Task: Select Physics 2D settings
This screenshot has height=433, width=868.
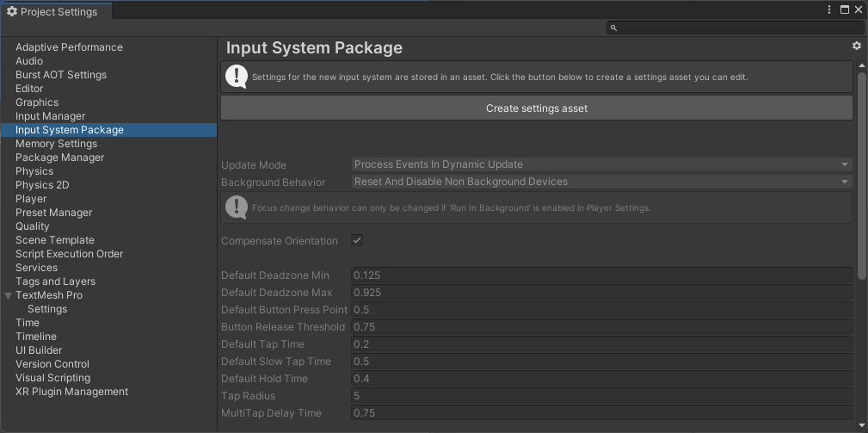Action: point(42,185)
